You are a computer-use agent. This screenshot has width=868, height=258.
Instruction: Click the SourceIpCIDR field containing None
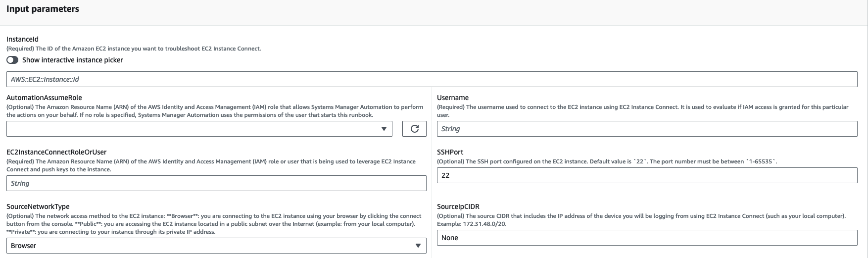coord(646,238)
